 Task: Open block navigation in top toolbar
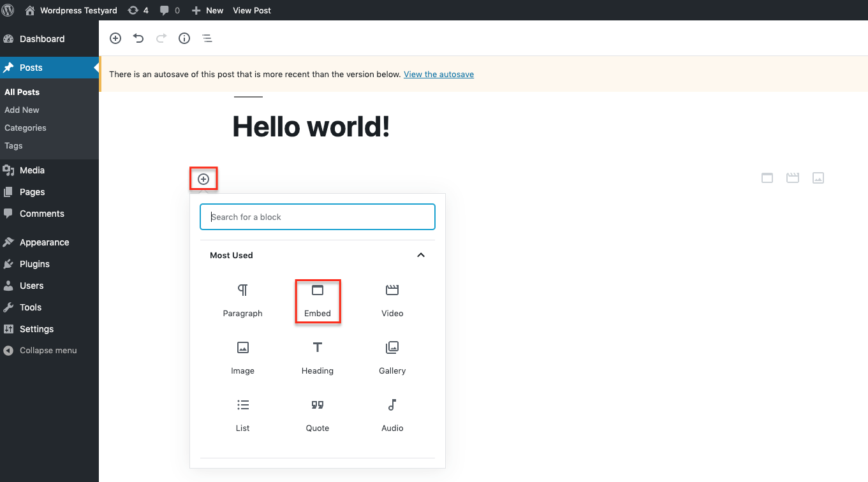pos(207,38)
